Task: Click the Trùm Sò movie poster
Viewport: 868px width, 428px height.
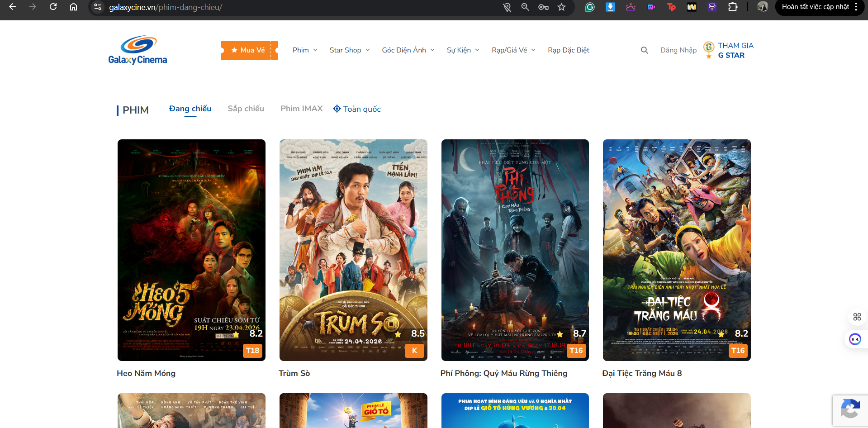Action: pos(353,250)
